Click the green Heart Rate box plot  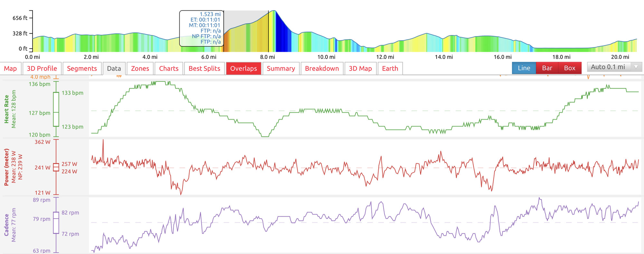pyautogui.click(x=56, y=109)
